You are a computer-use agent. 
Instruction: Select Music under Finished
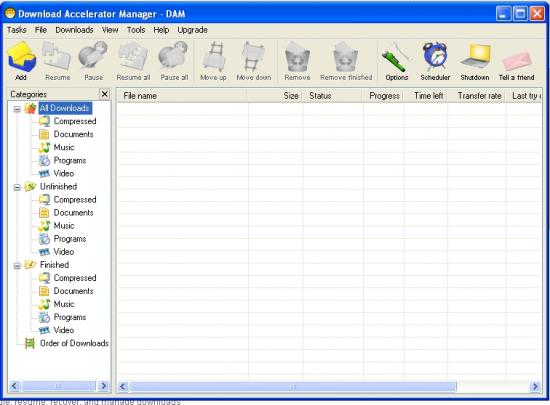pyautogui.click(x=64, y=304)
